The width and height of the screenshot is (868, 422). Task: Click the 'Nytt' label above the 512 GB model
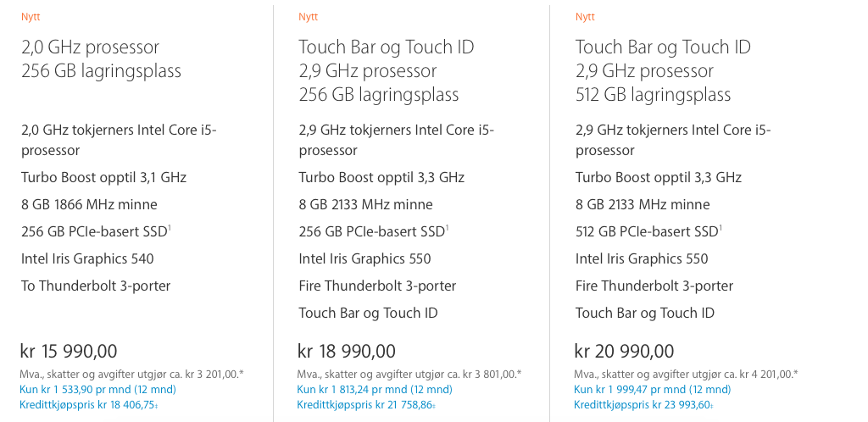[585, 17]
